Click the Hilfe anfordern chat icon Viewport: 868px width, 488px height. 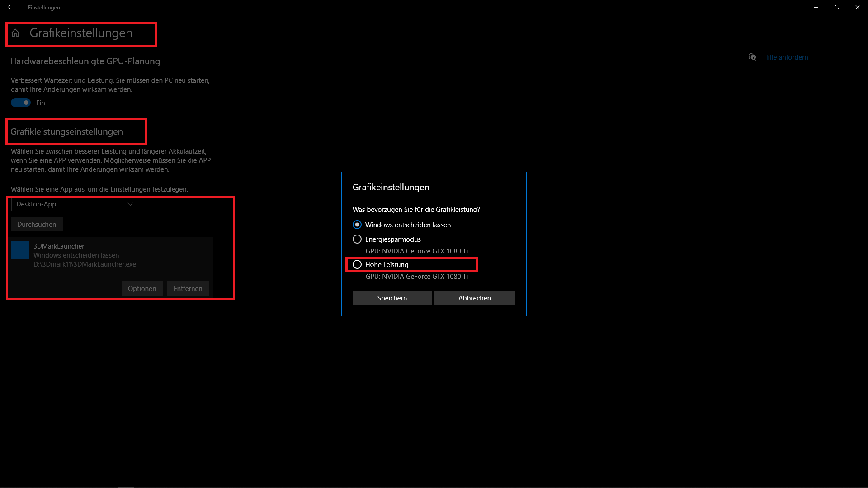(752, 57)
